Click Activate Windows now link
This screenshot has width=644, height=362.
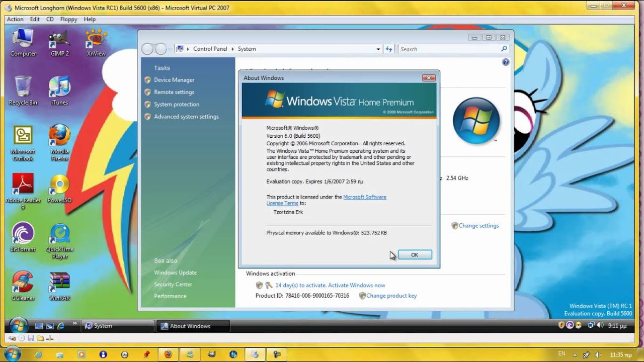(x=357, y=285)
